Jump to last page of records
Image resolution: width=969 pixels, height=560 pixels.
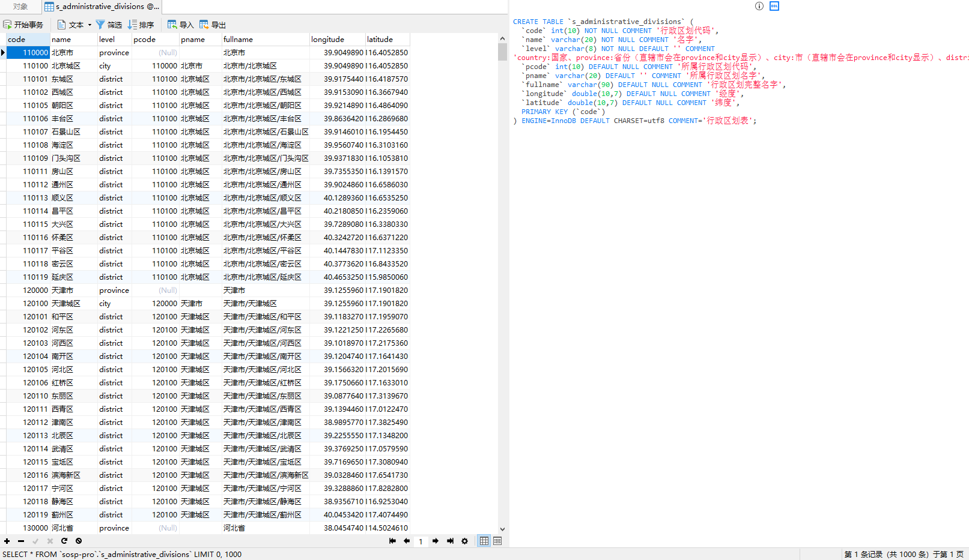tap(450, 541)
